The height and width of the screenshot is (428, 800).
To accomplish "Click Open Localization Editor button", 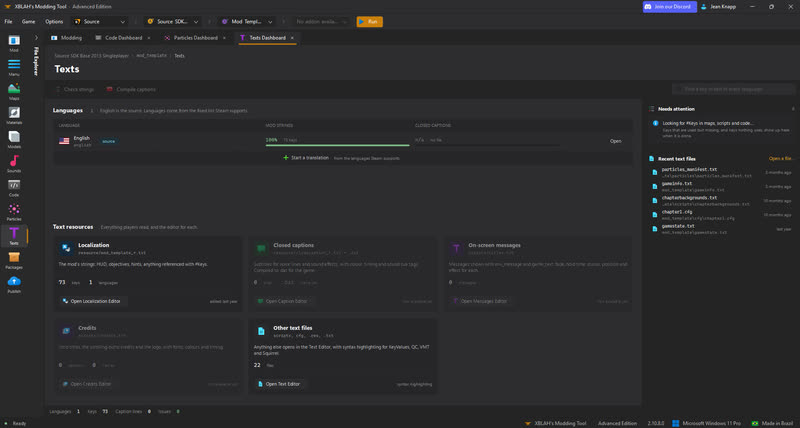I will coord(92,301).
